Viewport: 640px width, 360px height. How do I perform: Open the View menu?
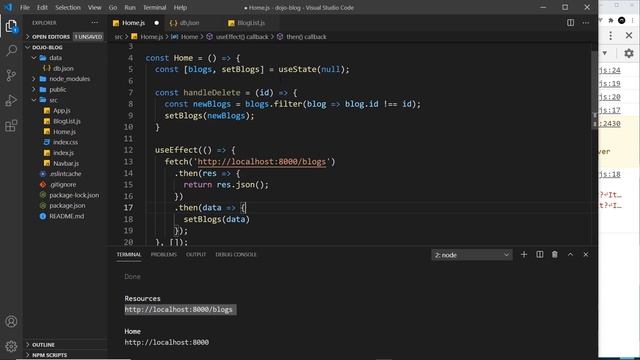point(94,7)
